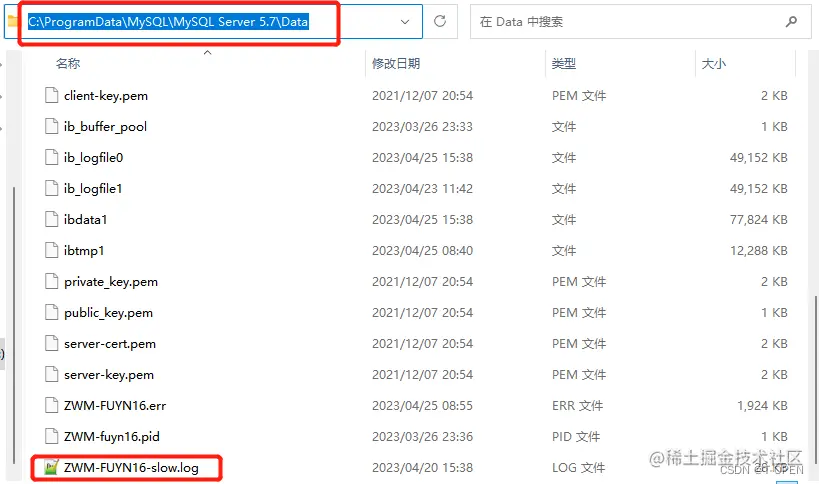Select file name private_key.pem

click(111, 281)
